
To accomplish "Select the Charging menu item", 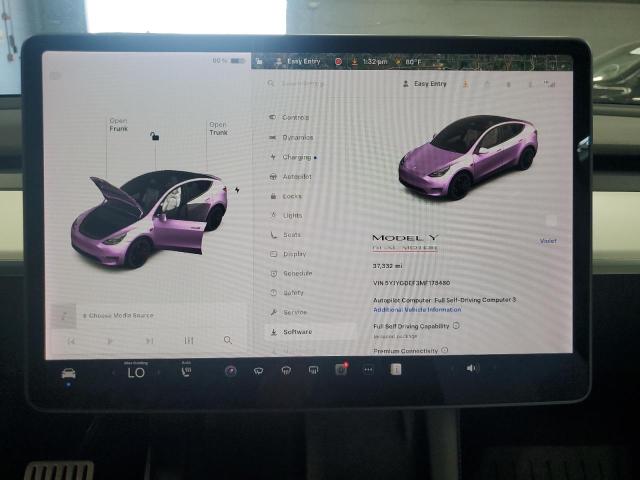I will (x=297, y=157).
